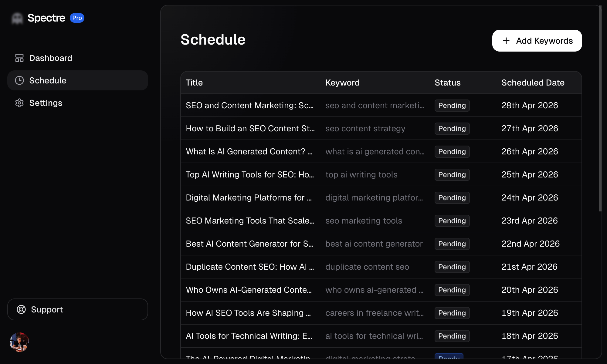Navigate to the Dashboard page
Image resolution: width=607 pixels, height=364 pixels.
[50, 58]
